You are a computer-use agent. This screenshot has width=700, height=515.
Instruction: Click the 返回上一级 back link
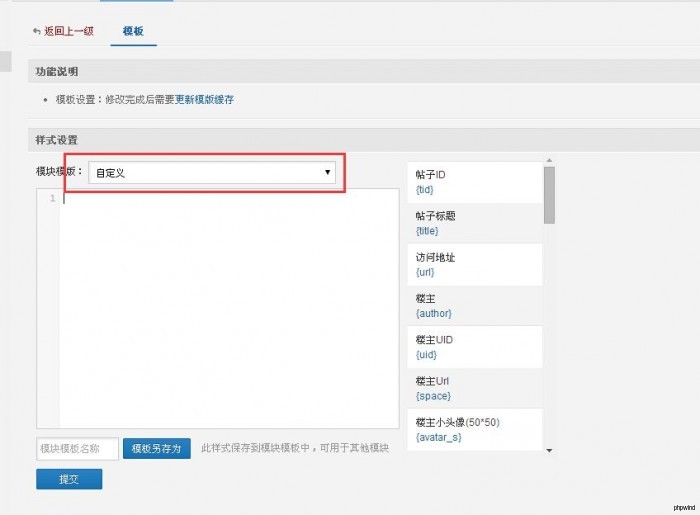point(68,31)
